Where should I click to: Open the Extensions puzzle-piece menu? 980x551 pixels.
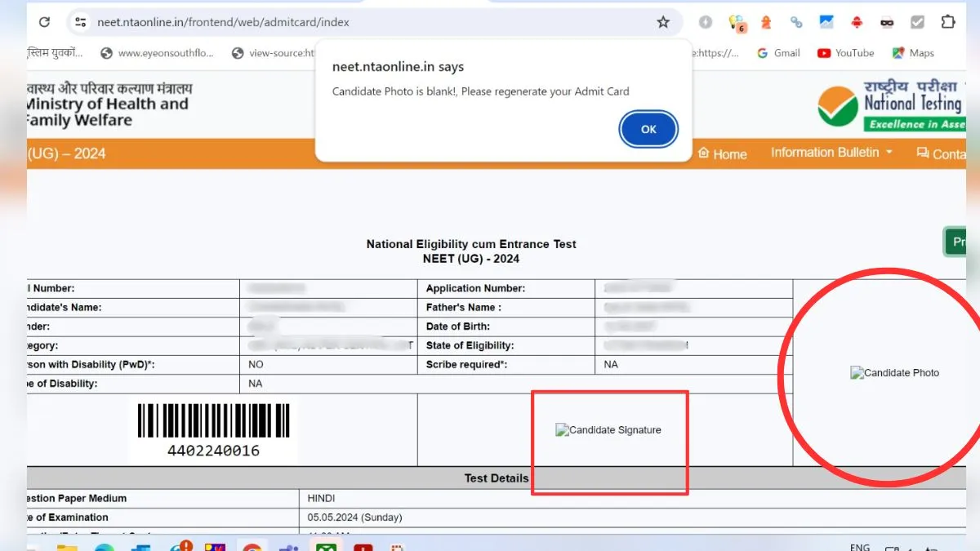point(948,22)
